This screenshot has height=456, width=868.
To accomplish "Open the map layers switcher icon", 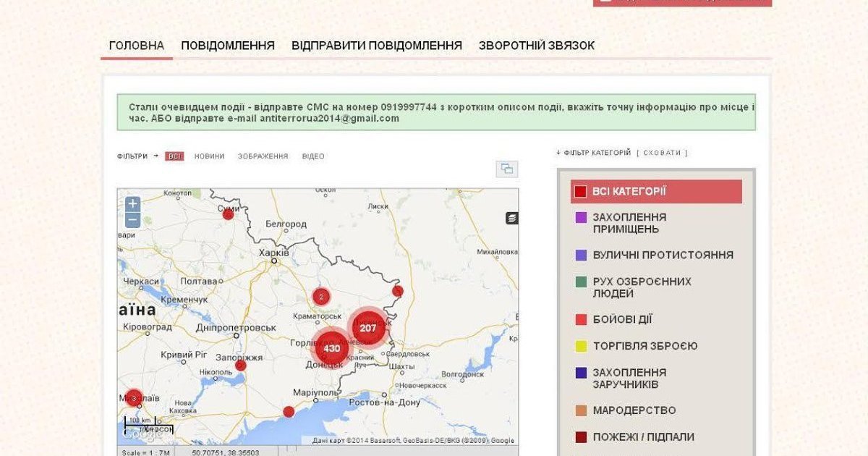I will click(x=511, y=218).
